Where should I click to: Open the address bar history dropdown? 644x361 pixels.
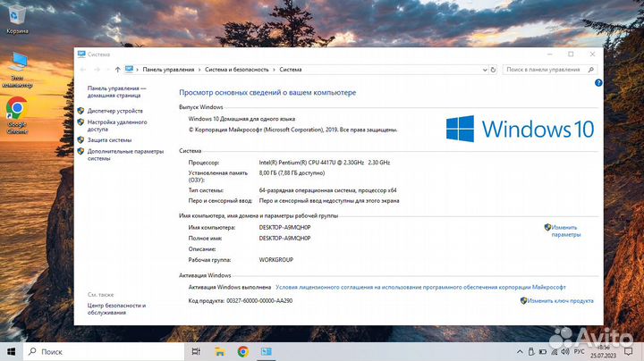(x=485, y=71)
